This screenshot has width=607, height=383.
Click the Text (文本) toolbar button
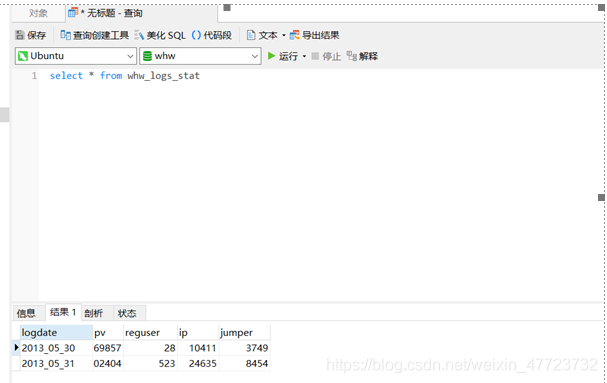click(x=262, y=35)
